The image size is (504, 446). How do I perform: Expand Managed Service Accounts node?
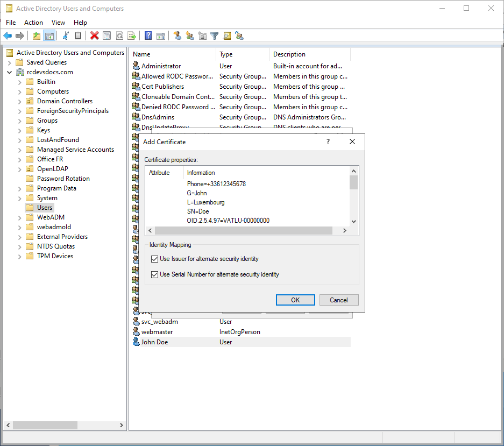(x=19, y=150)
